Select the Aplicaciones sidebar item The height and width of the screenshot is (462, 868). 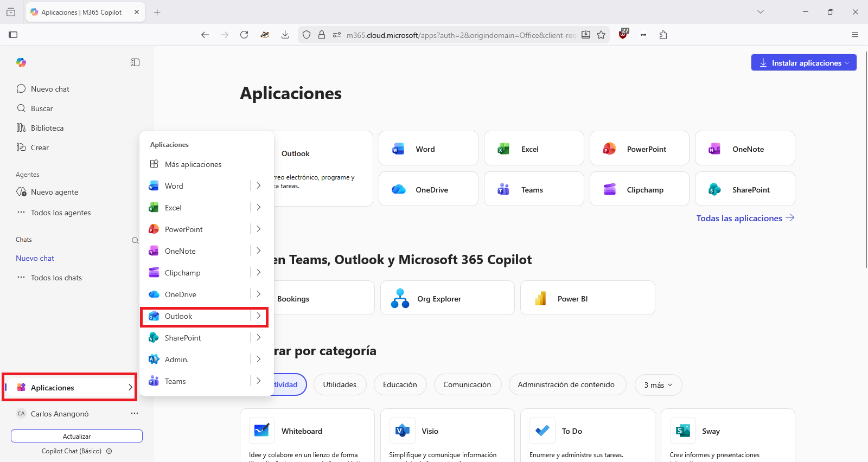pyautogui.click(x=69, y=387)
